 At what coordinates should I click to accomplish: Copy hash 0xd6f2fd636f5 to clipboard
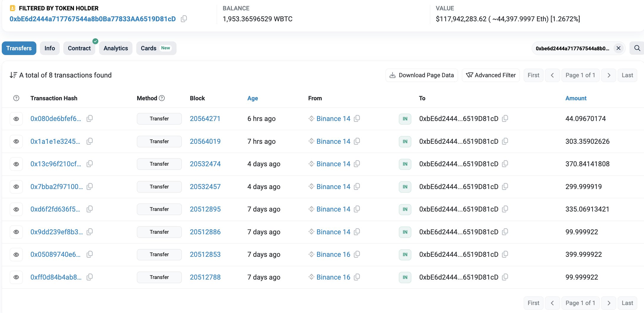pos(90,209)
